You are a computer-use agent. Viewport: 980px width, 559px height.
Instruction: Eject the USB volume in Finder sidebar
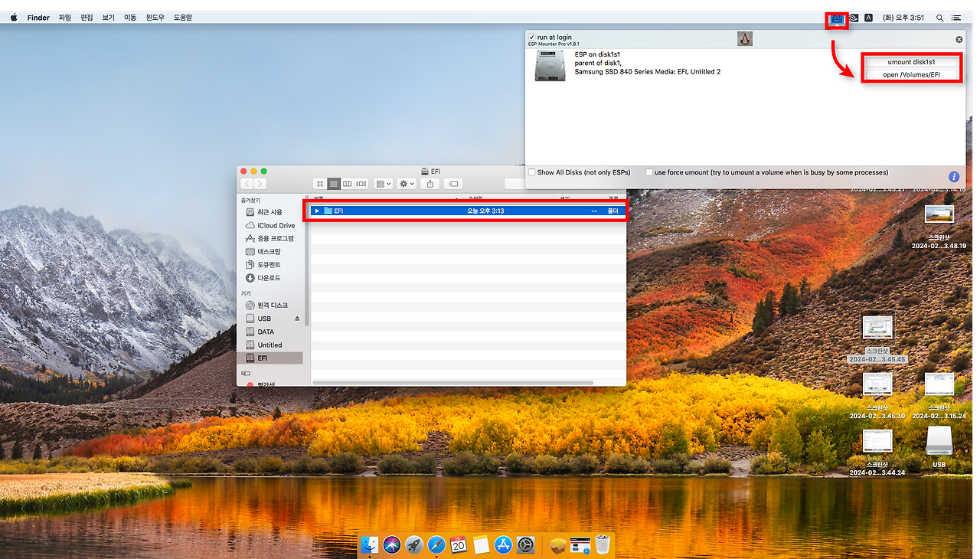click(298, 319)
